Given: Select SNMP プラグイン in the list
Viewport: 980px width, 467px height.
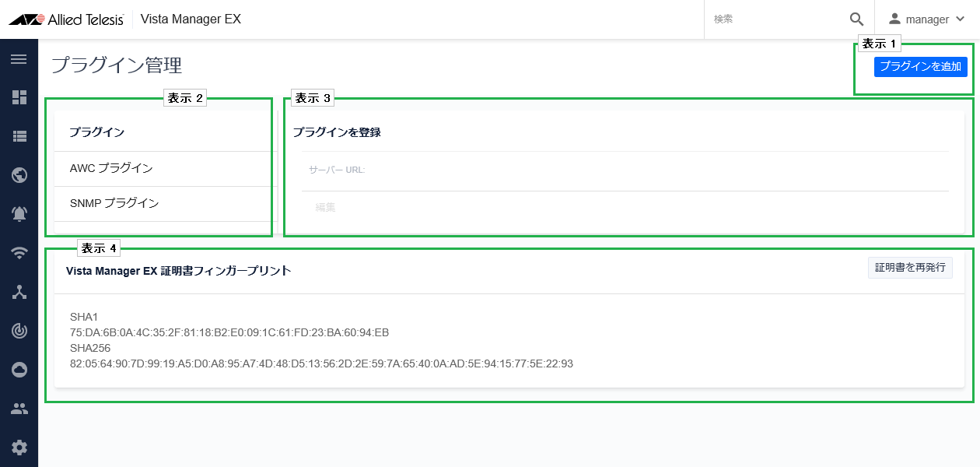Looking at the screenshot, I should coord(166,204).
